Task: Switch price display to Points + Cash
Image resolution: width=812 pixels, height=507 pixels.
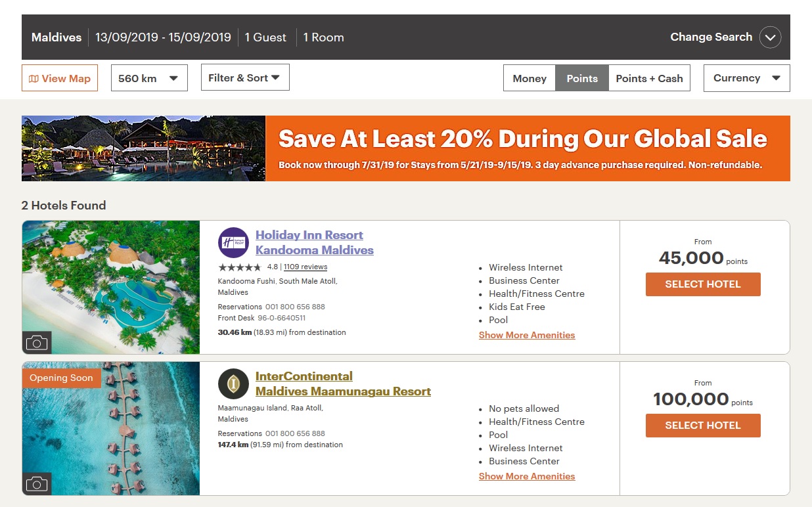Action: [x=649, y=78]
